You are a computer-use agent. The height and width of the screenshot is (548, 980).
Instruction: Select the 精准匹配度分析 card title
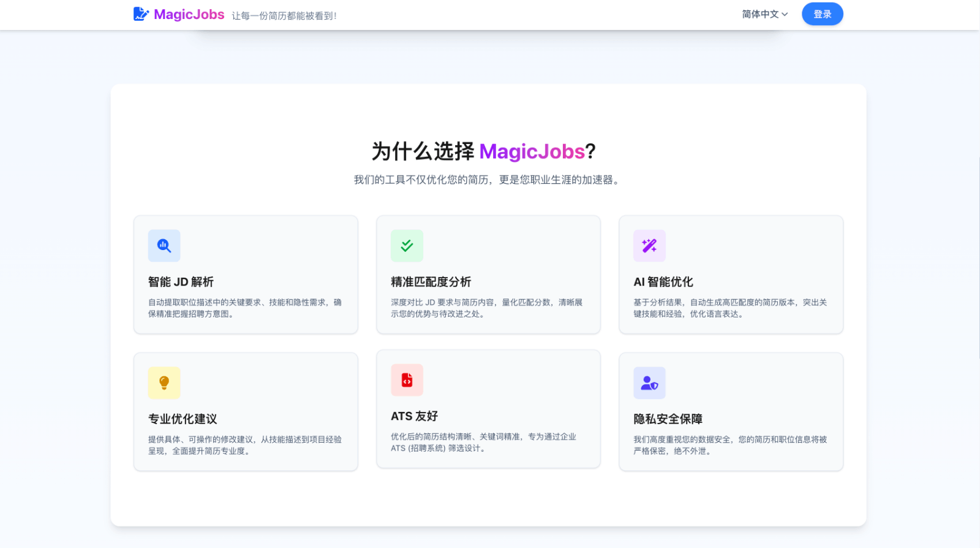pyautogui.click(x=431, y=282)
